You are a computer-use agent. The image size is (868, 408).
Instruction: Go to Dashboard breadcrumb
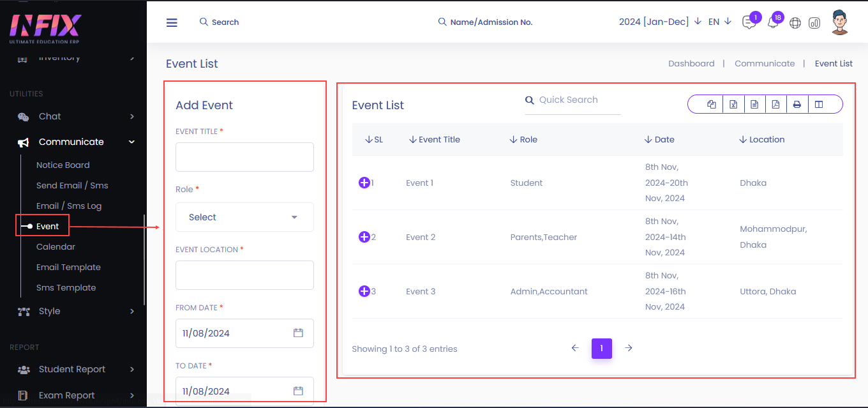point(691,63)
